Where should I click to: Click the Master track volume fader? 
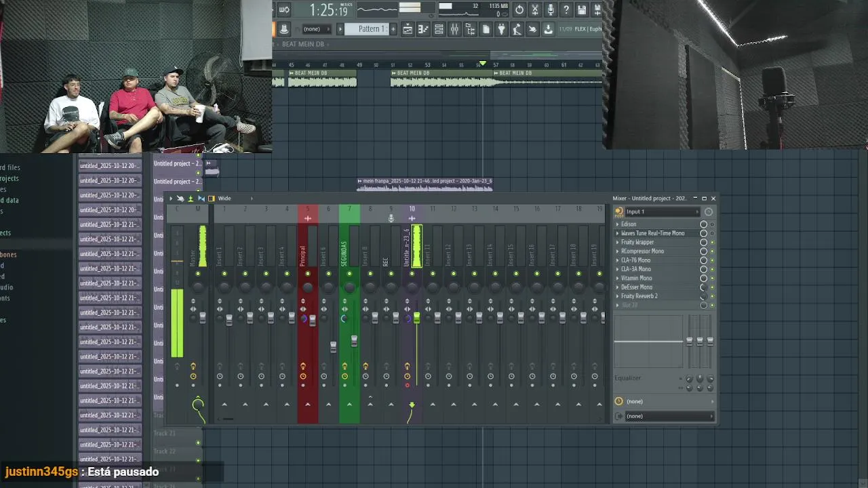pyautogui.click(x=202, y=318)
